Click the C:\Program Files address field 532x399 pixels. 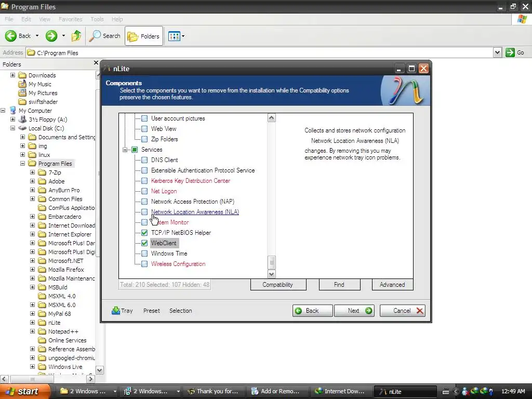pyautogui.click(x=260, y=52)
